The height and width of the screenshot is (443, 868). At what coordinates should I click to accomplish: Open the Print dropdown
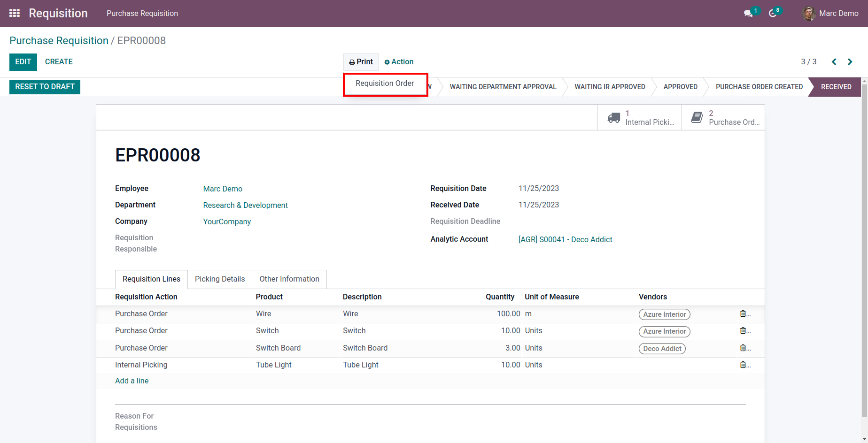pyautogui.click(x=361, y=62)
